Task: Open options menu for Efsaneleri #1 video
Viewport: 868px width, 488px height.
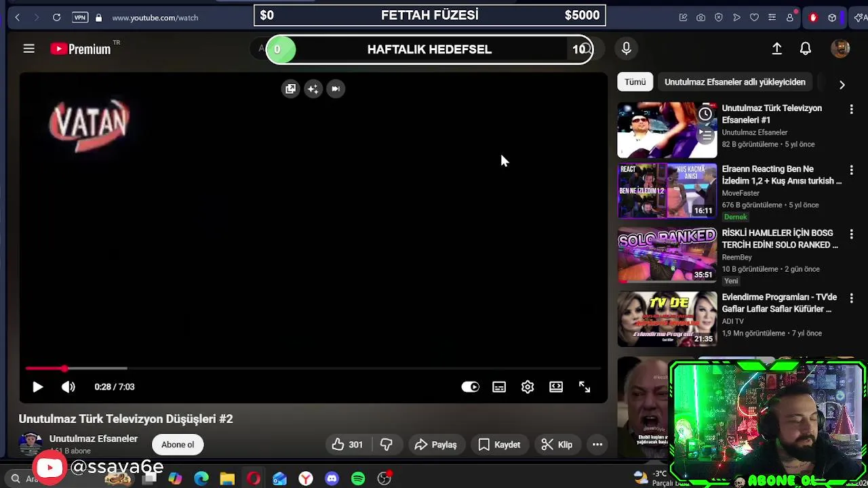Action: (851, 109)
